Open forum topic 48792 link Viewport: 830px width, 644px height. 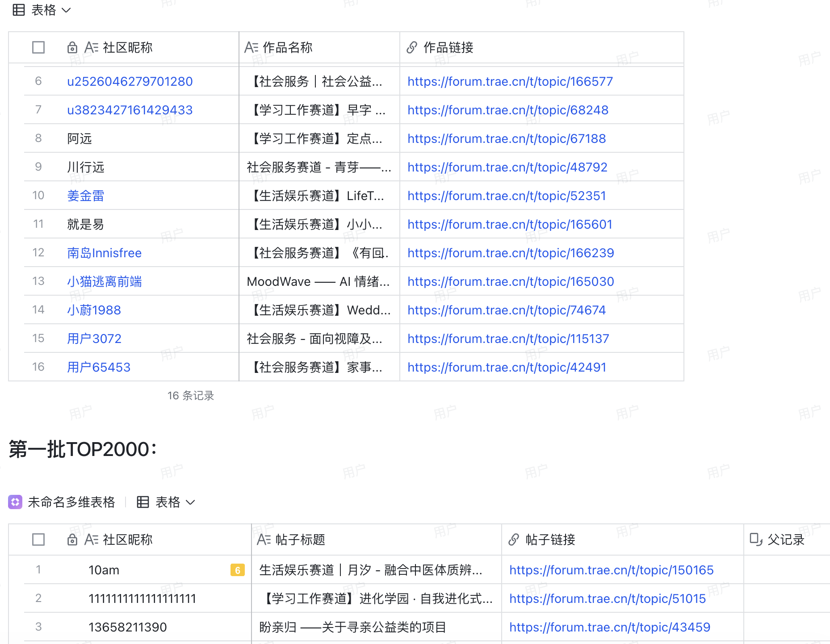[x=507, y=167]
